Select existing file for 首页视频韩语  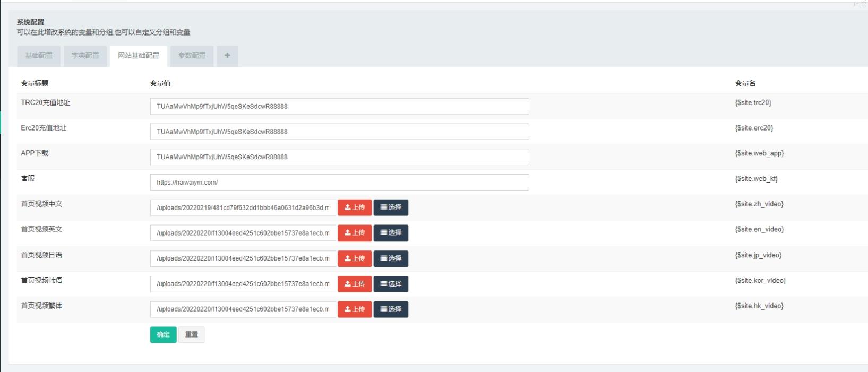(391, 284)
